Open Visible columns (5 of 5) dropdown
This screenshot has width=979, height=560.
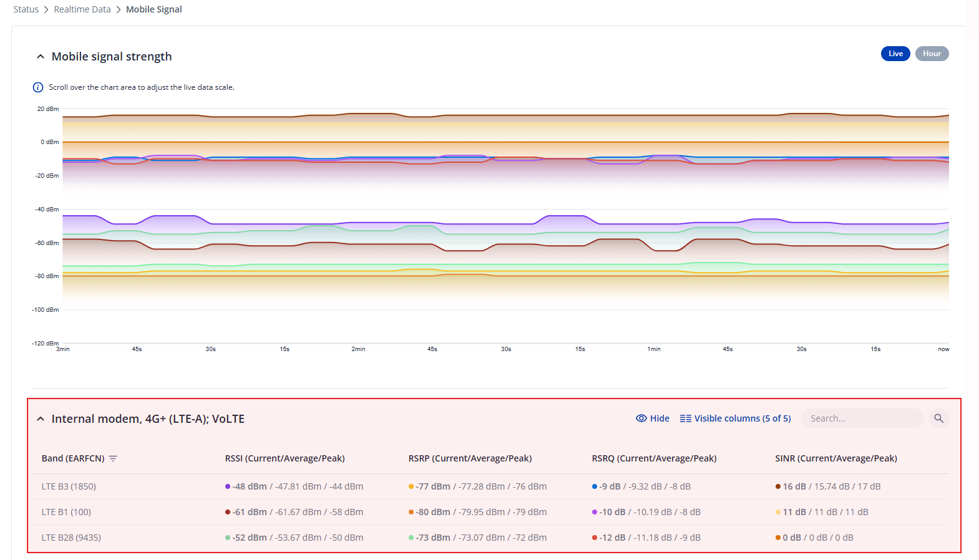(x=735, y=418)
